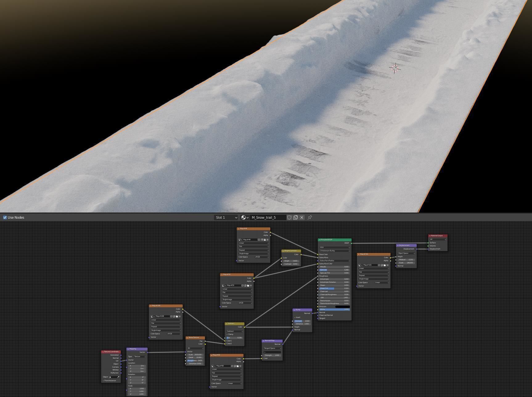Viewport: 532px width, 397px height.
Task: Enable Clamp checkbox in Subtract node
Action: [x=227, y=334]
